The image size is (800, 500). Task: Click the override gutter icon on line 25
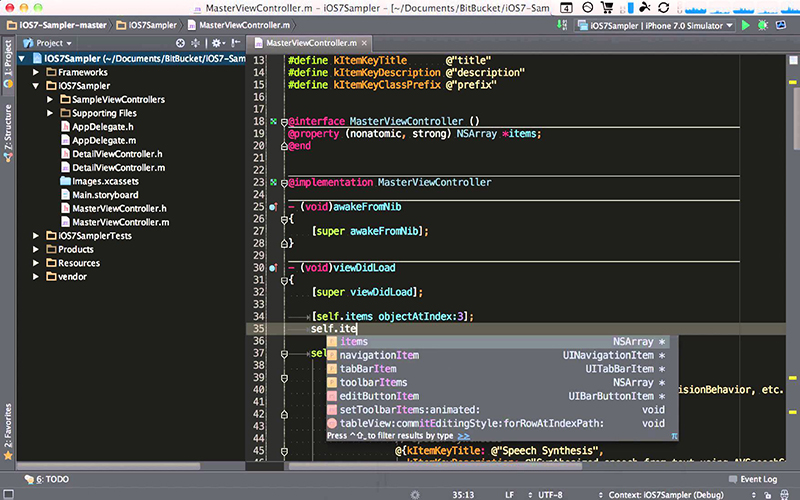[273, 207]
